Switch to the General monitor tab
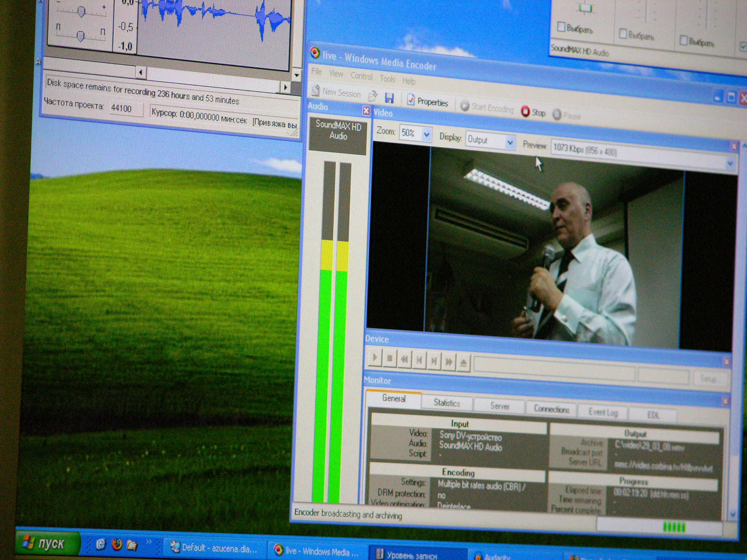 pyautogui.click(x=394, y=399)
